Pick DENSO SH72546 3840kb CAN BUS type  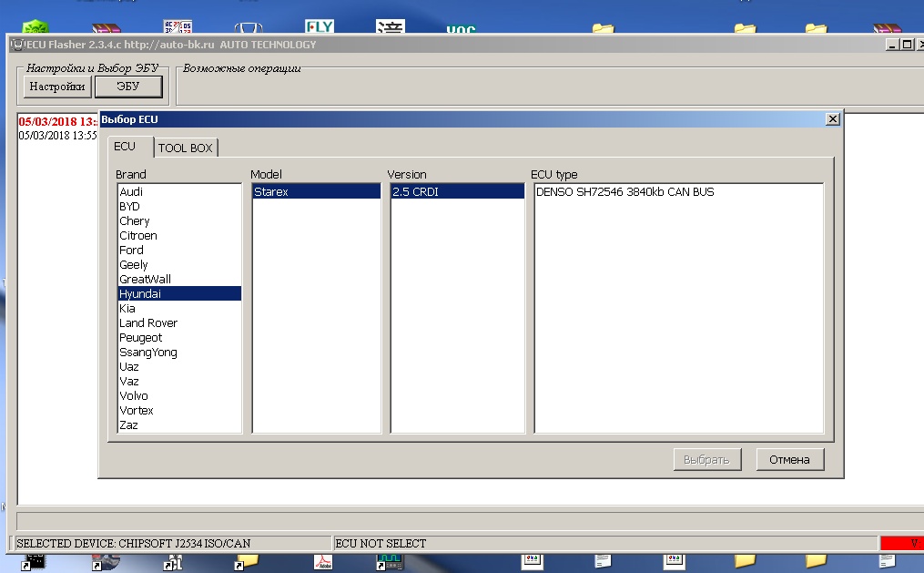point(678,191)
